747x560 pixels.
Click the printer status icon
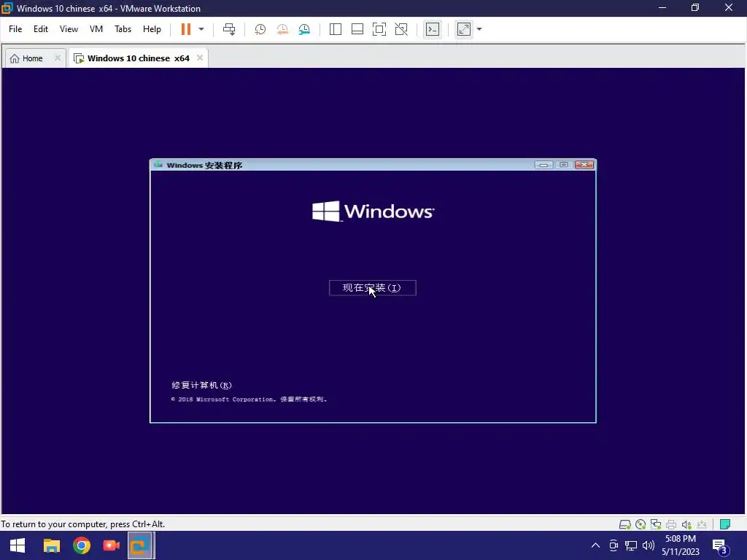[671, 524]
